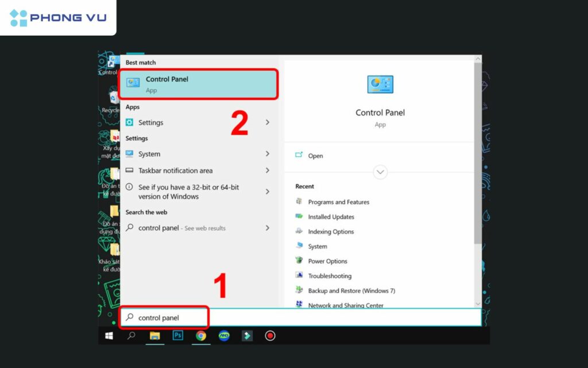Screen dimensions: 588x368
Task: Open Power Options from Recent list
Action: tap(327, 262)
